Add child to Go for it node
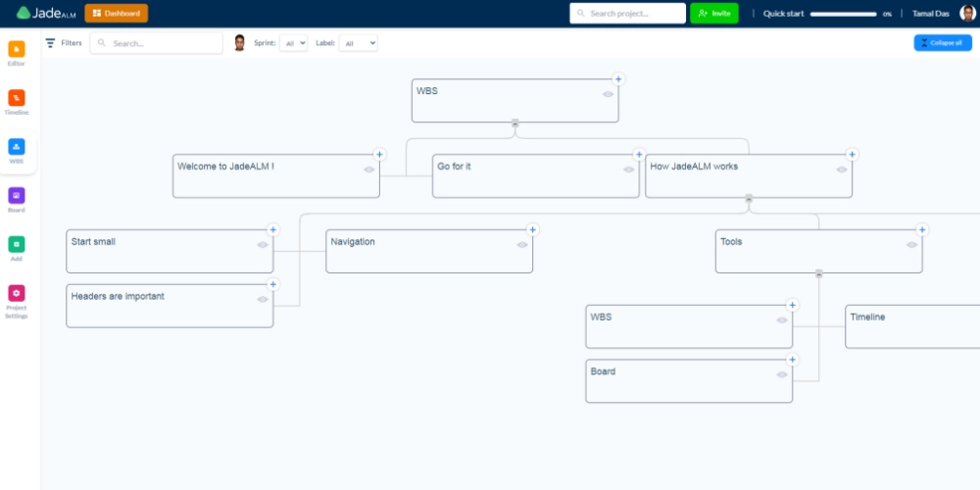 point(639,155)
